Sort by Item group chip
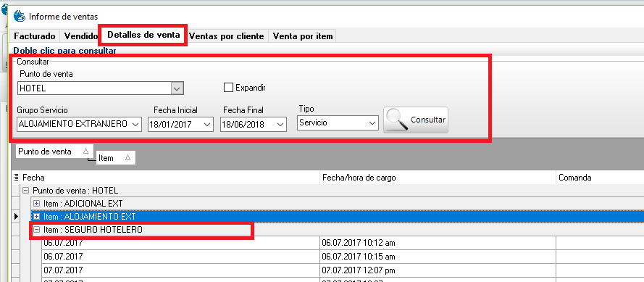This screenshot has width=644, height=282. click(x=115, y=158)
